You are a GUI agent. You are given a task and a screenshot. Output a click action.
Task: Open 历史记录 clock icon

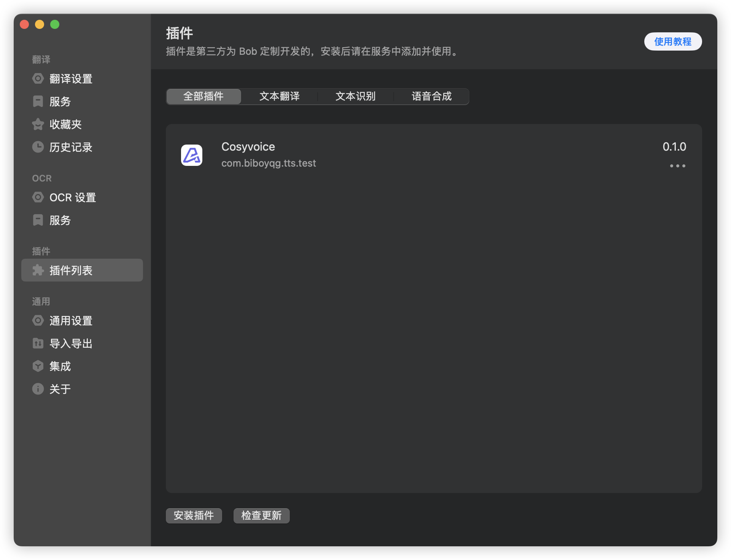(38, 147)
